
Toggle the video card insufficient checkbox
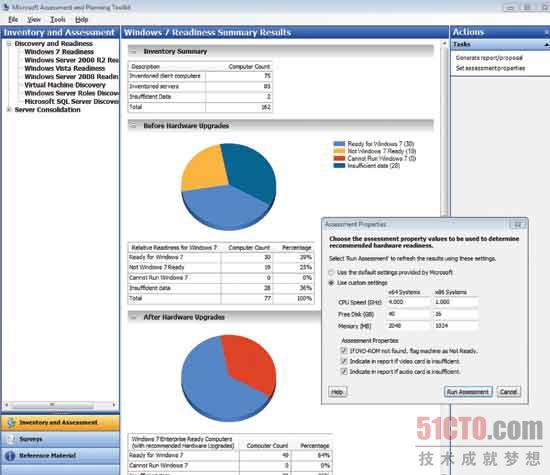click(x=344, y=361)
